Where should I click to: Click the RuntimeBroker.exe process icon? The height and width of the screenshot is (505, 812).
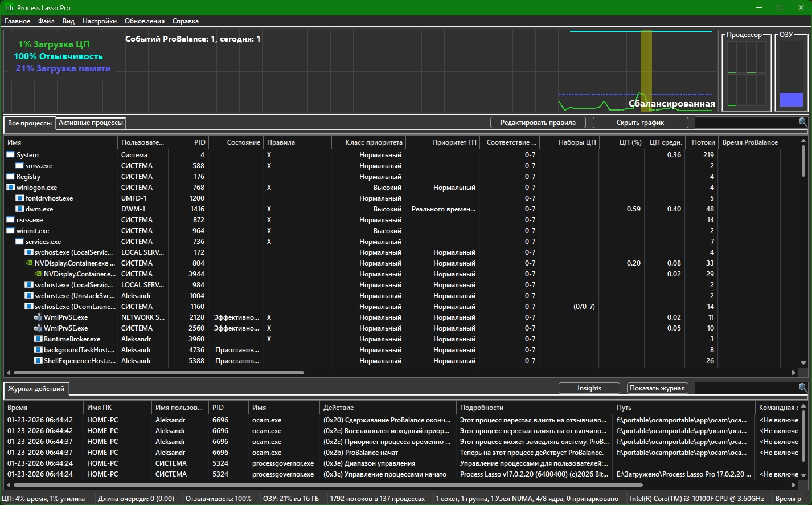tap(38, 339)
